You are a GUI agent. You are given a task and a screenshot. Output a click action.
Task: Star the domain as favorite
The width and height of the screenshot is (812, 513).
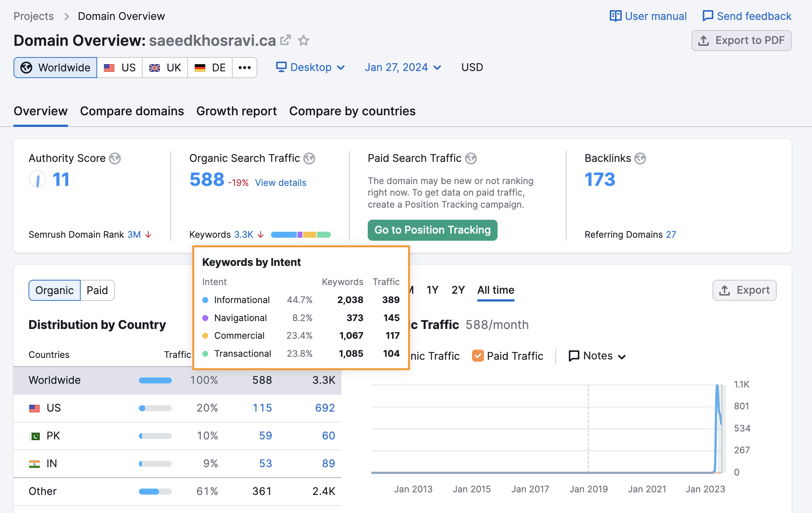[x=304, y=40]
